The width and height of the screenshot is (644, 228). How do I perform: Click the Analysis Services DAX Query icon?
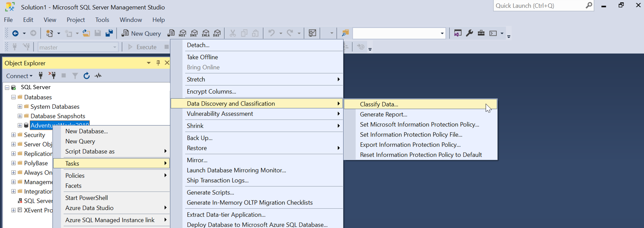click(x=217, y=33)
